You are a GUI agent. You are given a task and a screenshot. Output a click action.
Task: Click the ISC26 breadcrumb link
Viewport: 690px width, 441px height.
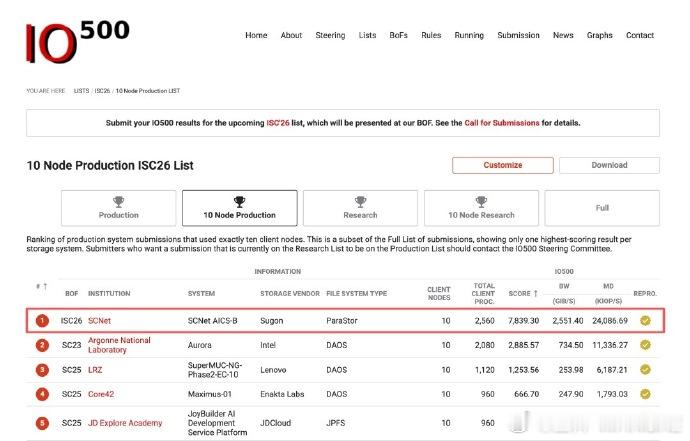point(102,91)
